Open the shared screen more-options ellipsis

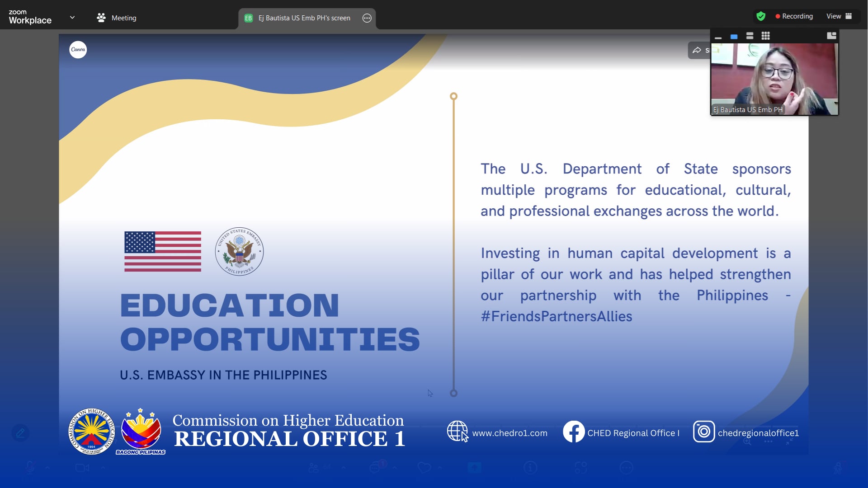(367, 18)
